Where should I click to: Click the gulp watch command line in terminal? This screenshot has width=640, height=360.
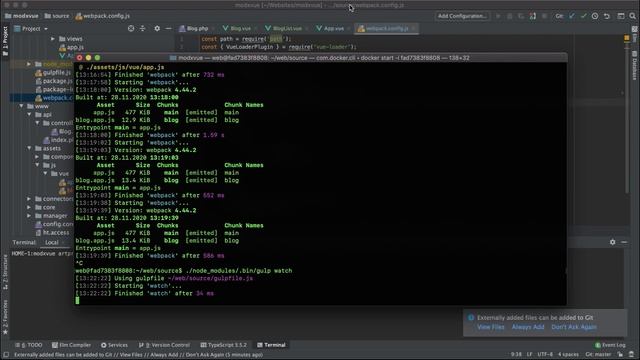[x=184, y=271]
